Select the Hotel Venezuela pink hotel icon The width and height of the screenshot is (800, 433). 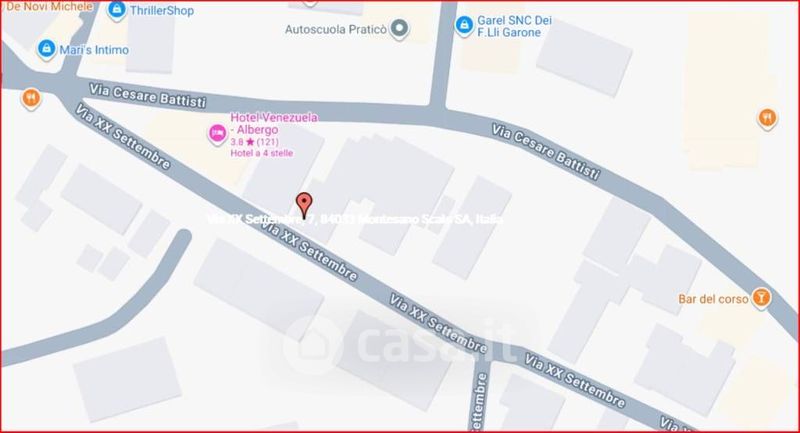217,134
